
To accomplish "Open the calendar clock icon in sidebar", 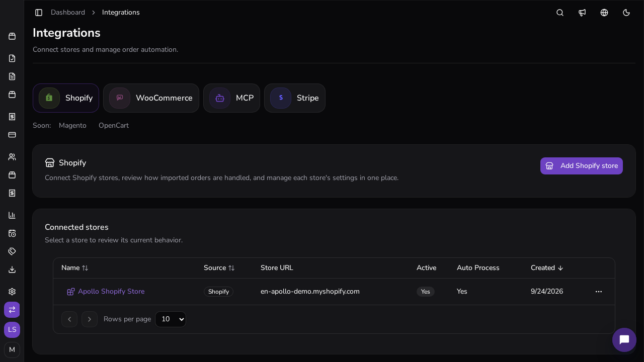I will click(12, 233).
